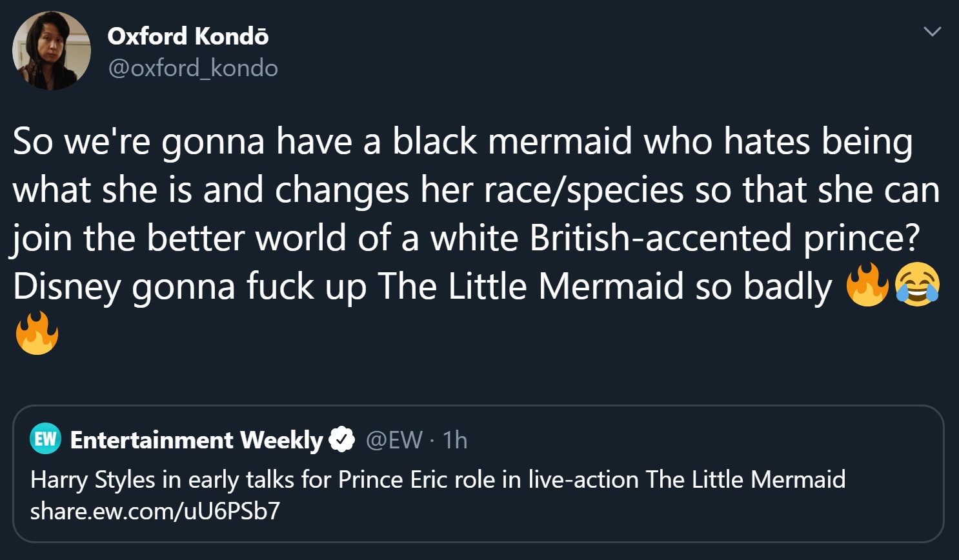
Task: Expand the tweet options chevron
Action: [x=932, y=32]
